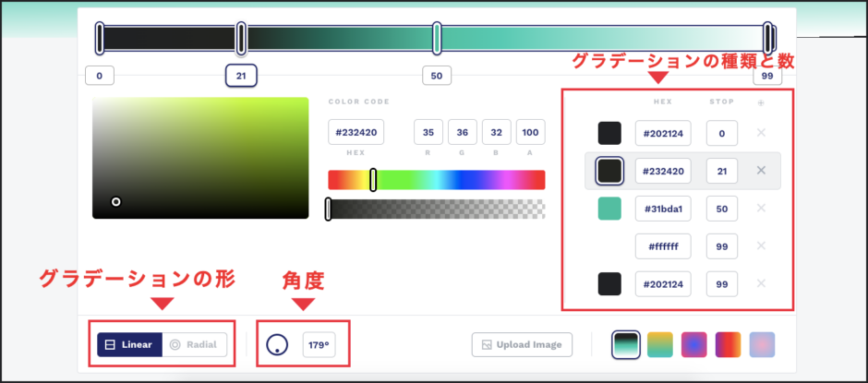
Task: Click the 50 position label under gradient
Action: pos(437,76)
